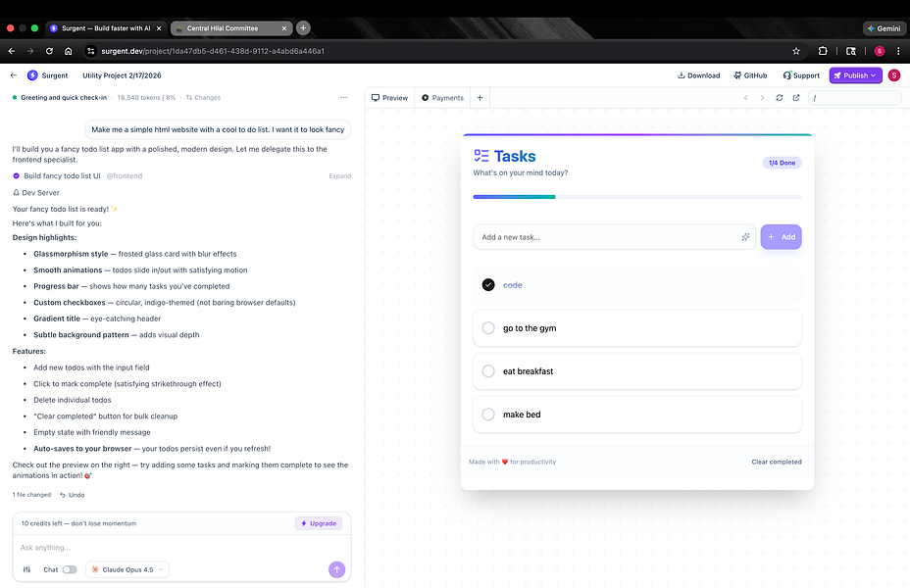Select the Surgent browser tab
The height and width of the screenshot is (588, 910).
pyautogui.click(x=106, y=28)
